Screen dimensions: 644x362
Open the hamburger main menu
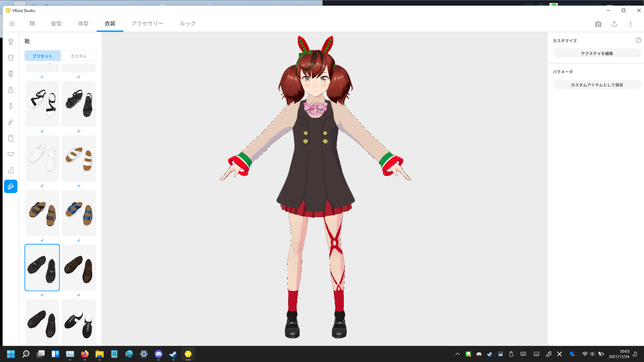tap(12, 24)
